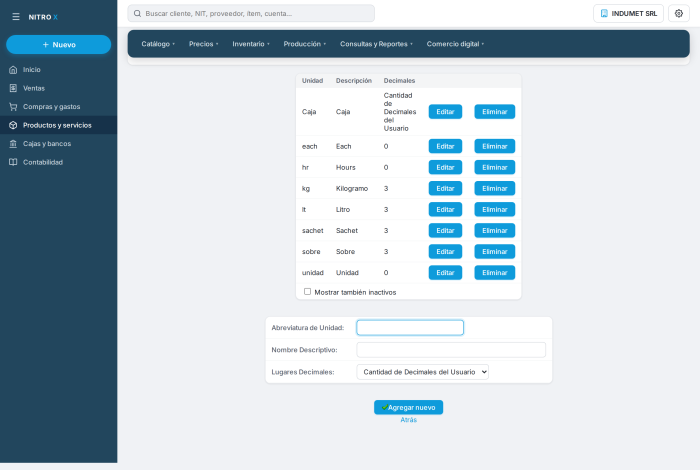Click the Decimales column header
Viewport: 700px width, 470px height.
point(399,80)
